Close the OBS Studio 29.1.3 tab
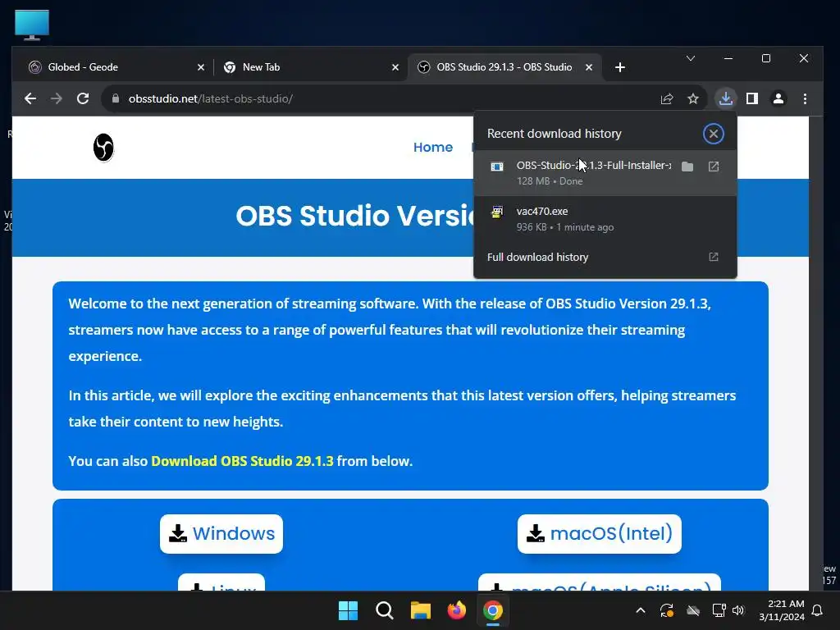Image resolution: width=840 pixels, height=630 pixels. (x=589, y=67)
